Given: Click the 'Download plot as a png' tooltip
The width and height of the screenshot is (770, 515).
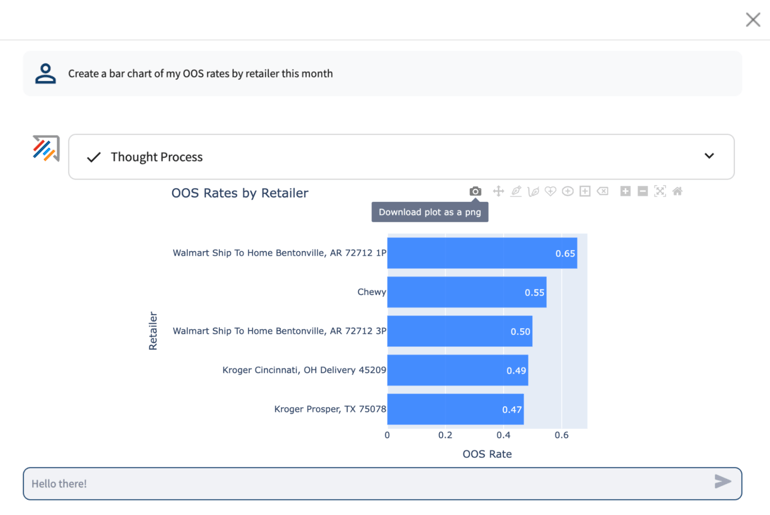Looking at the screenshot, I should pos(430,212).
